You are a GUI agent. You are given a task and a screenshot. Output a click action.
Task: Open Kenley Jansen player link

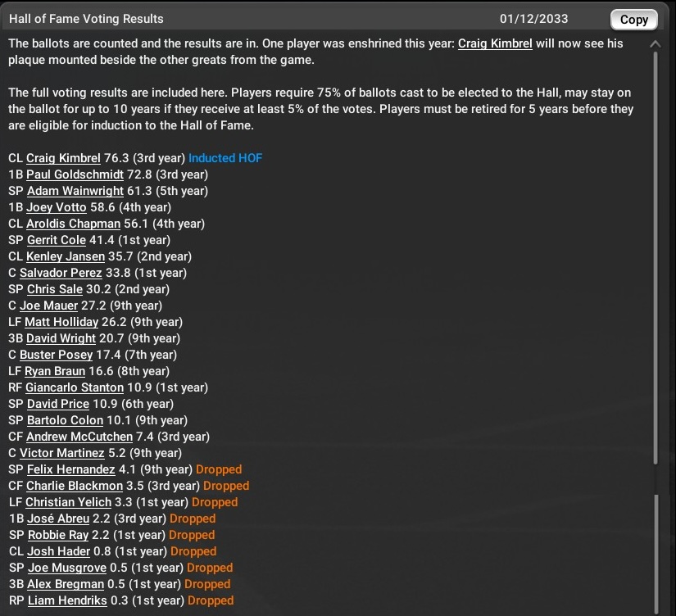[x=66, y=256]
